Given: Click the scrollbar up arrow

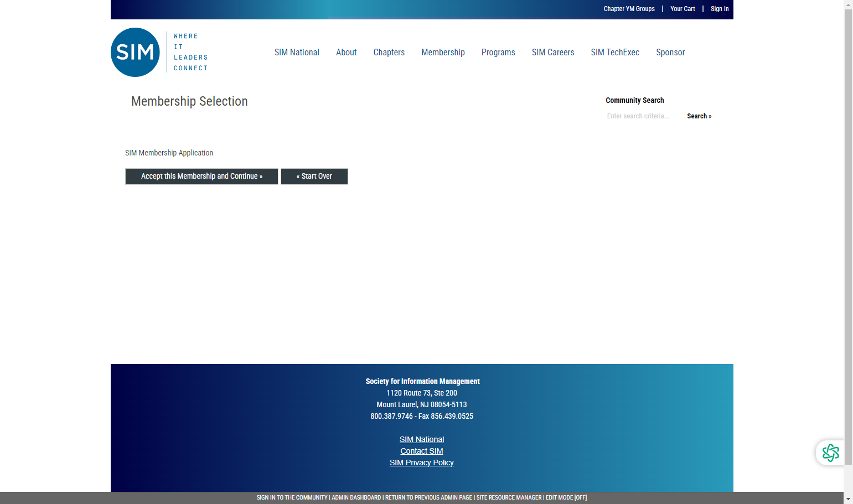Looking at the screenshot, I should 848,4.
